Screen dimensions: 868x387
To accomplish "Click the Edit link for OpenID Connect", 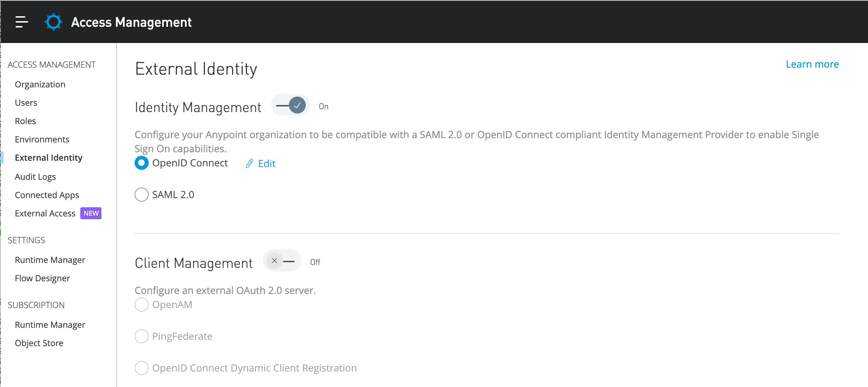I will point(267,163).
